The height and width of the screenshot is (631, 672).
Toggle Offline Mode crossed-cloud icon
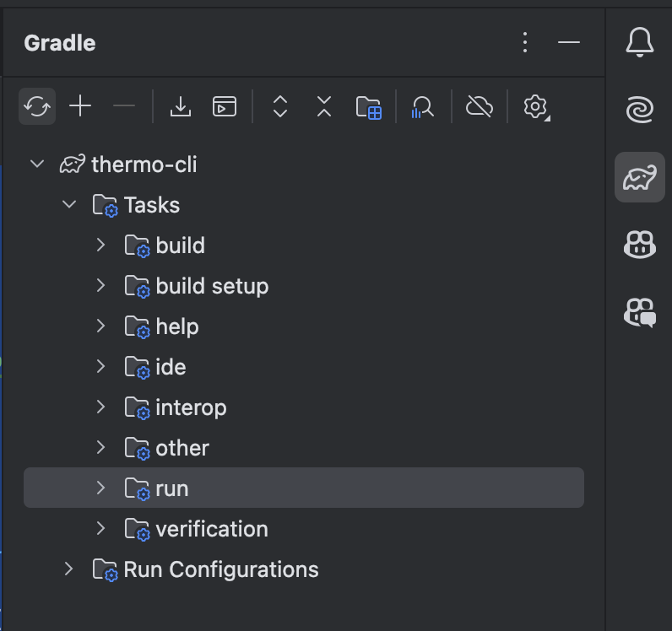pyautogui.click(x=480, y=106)
